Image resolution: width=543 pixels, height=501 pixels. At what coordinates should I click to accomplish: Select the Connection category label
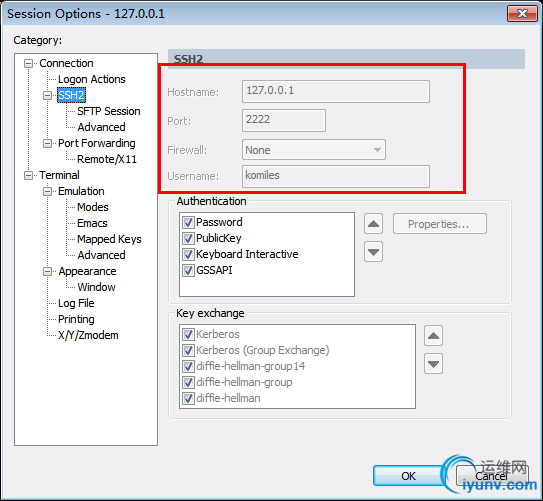tap(66, 63)
